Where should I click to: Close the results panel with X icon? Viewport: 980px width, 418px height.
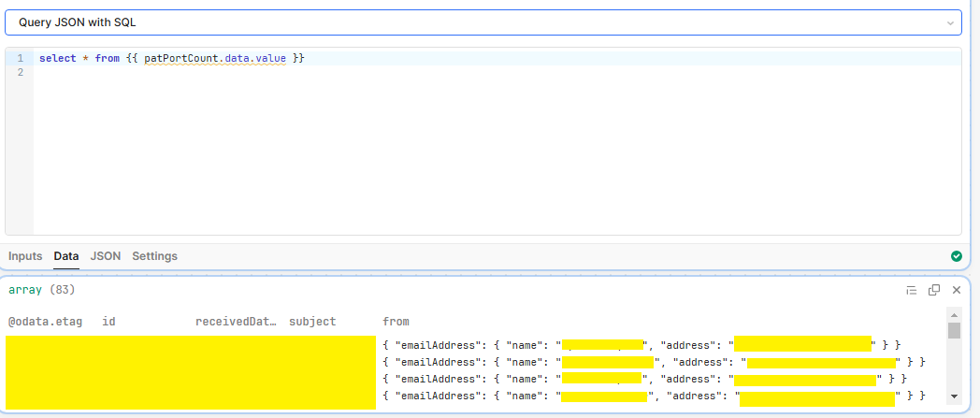[x=956, y=291]
